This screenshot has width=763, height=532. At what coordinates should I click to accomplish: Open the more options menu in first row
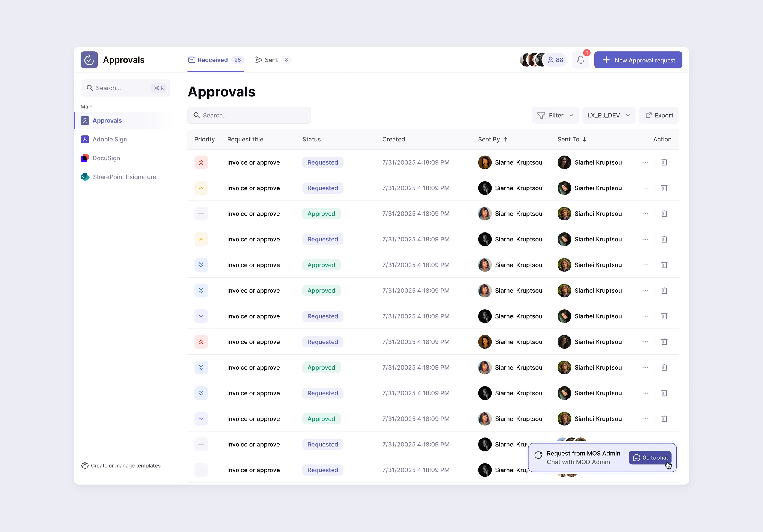click(645, 162)
